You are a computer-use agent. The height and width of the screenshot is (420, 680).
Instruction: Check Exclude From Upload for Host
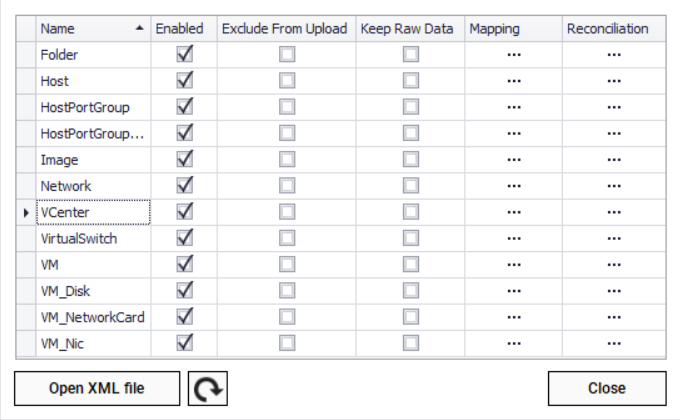287,81
